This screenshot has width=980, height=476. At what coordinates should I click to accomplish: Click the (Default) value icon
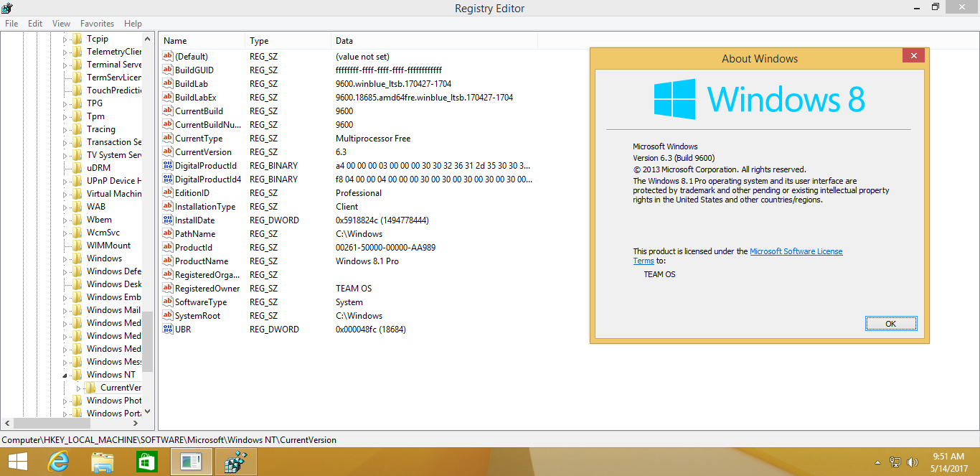tap(168, 57)
